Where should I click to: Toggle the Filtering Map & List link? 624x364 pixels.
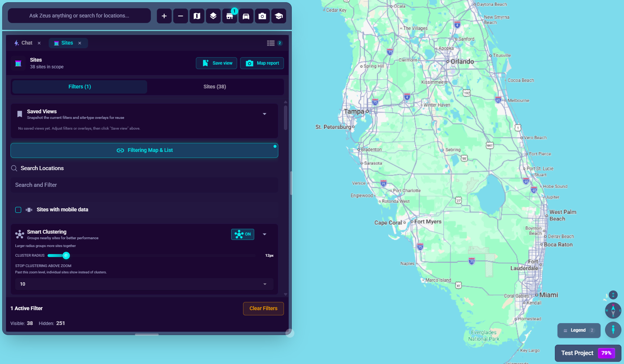pos(144,150)
